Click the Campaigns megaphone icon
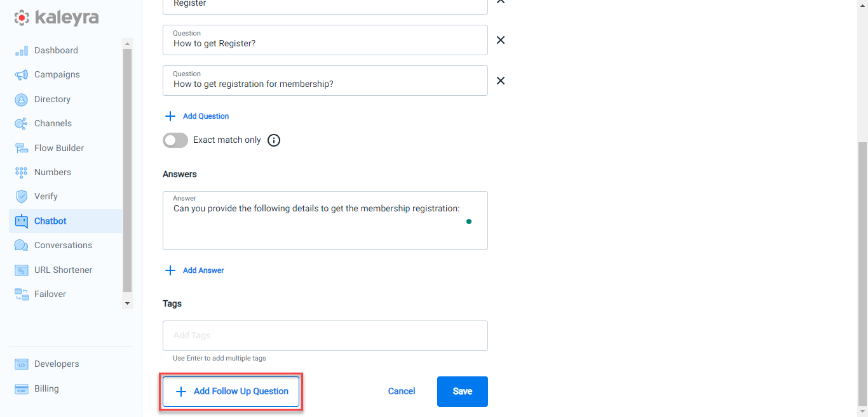868x417 pixels. (21, 75)
